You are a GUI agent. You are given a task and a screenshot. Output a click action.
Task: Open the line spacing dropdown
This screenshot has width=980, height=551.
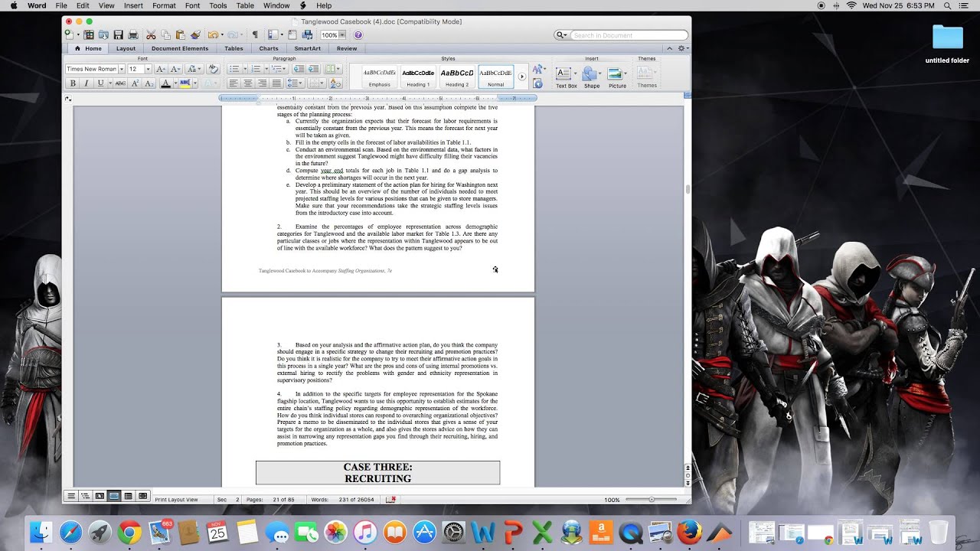coord(295,83)
